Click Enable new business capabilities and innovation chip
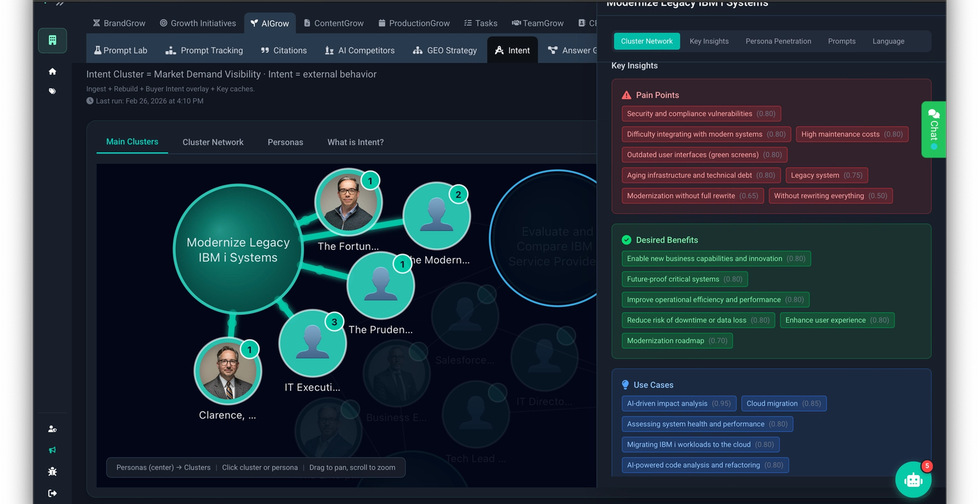Image resolution: width=980 pixels, height=504 pixels. pos(716,258)
